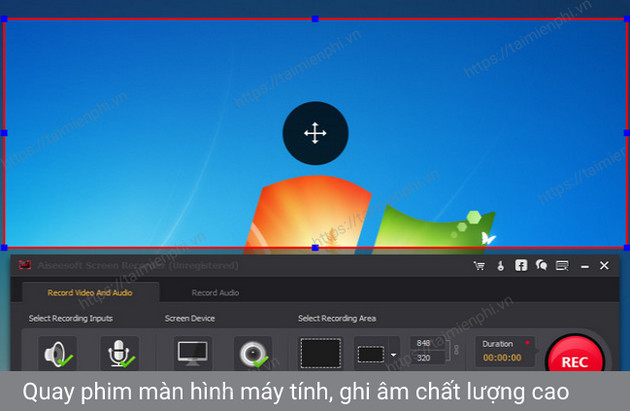The height and width of the screenshot is (411, 630).
Task: Open the feedback chat bubbles icon
Action: pos(541,265)
